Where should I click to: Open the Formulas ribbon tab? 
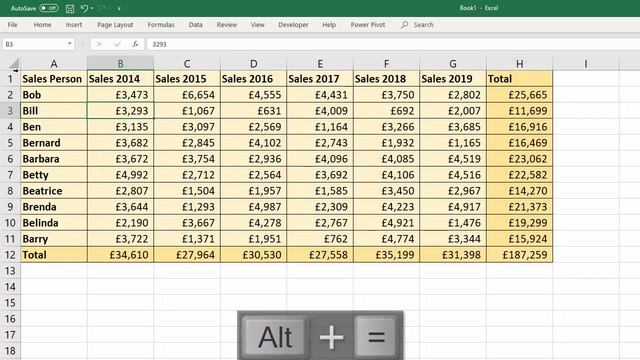pos(161,24)
